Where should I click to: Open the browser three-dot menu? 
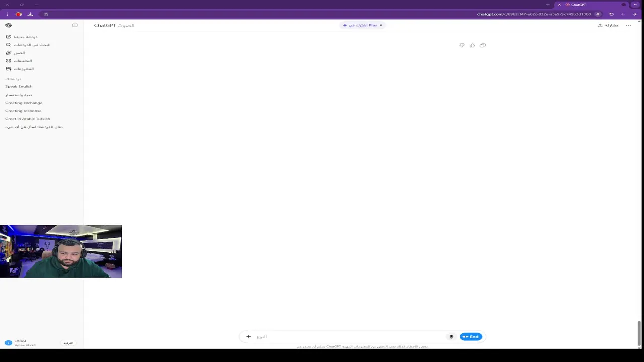click(x=7, y=14)
